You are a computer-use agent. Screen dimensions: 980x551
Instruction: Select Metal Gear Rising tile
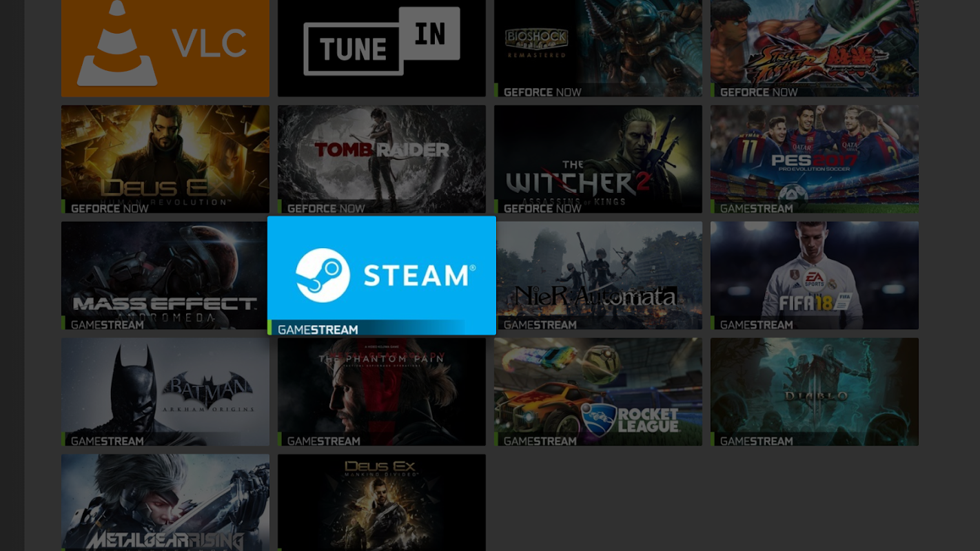tap(165, 503)
